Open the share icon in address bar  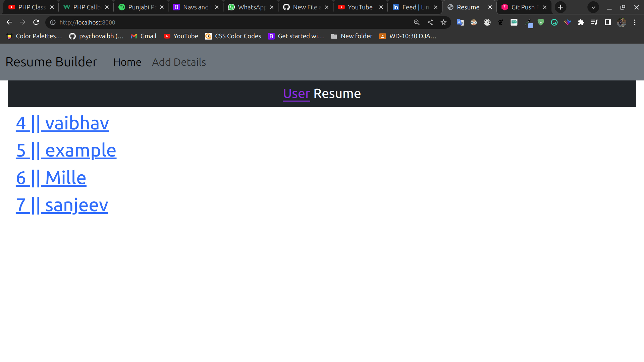430,22
